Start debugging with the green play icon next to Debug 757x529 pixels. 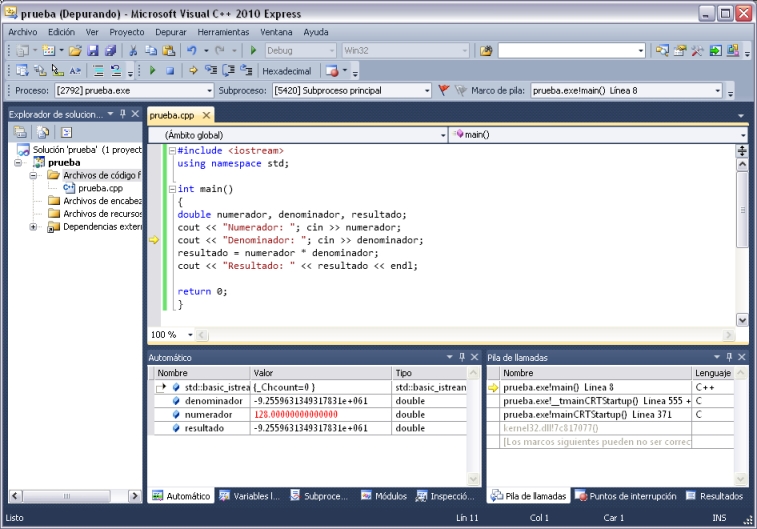tap(253, 50)
